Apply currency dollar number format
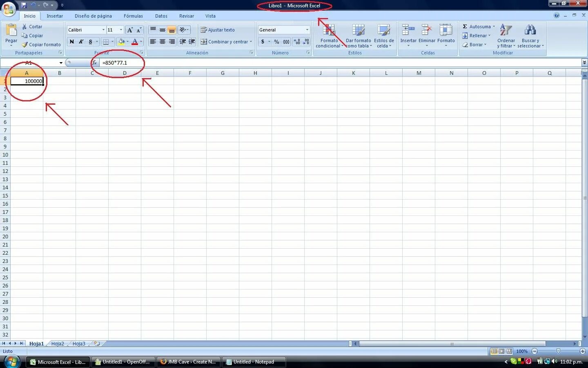This screenshot has height=368, width=588. coord(263,42)
